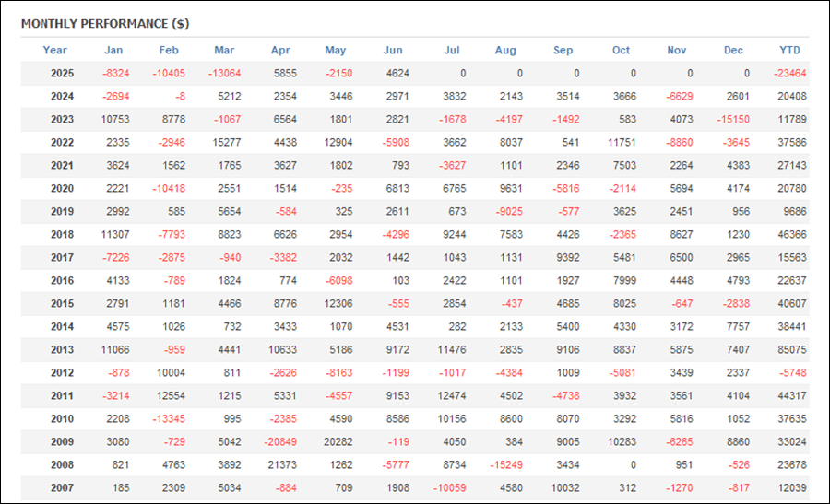Click the 2019 August value -9025

[509, 212]
